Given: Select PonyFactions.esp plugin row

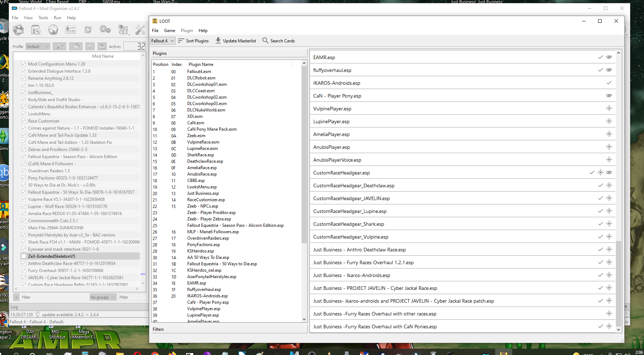Looking at the screenshot, I should 226,245.
